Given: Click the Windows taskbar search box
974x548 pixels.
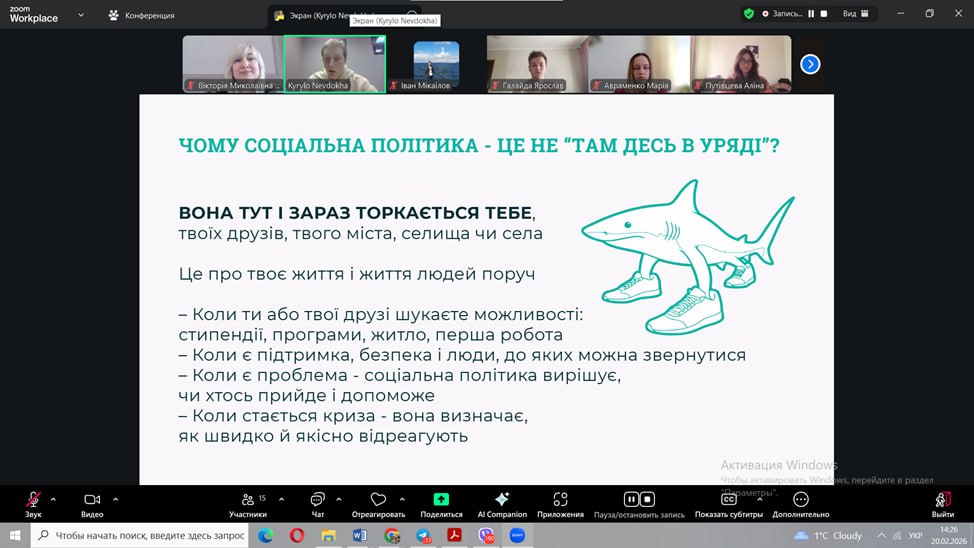Looking at the screenshot, I should tap(140, 536).
